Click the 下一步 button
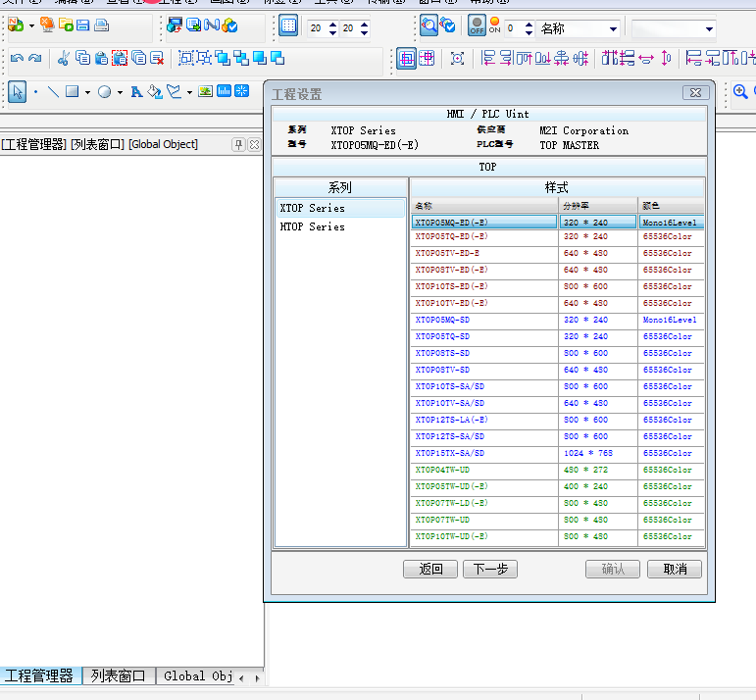Viewport: 756px width, 700px height. click(x=489, y=569)
